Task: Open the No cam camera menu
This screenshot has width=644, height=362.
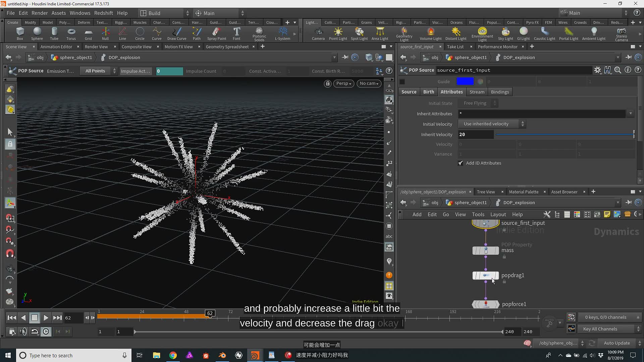Action: pos(369,83)
